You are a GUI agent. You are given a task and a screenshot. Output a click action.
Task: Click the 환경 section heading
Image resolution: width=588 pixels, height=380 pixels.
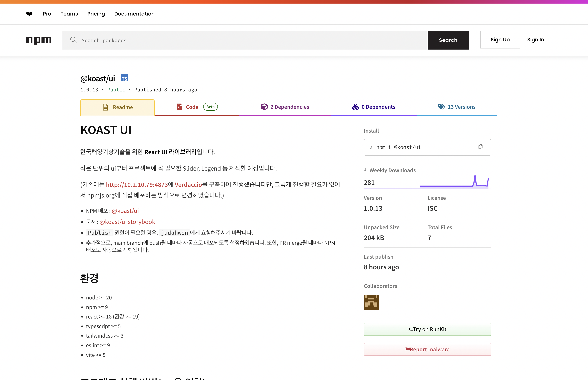click(x=89, y=278)
